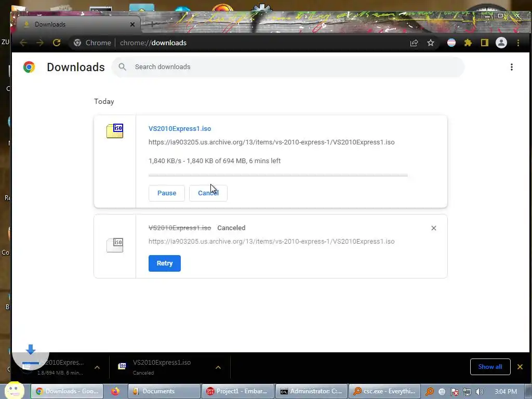Click the Today heading
The image size is (532, 399).
104,101
